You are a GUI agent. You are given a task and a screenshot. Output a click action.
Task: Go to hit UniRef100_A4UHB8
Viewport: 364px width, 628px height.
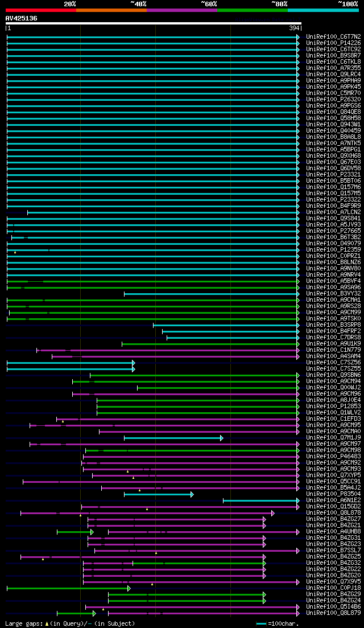click(333, 531)
